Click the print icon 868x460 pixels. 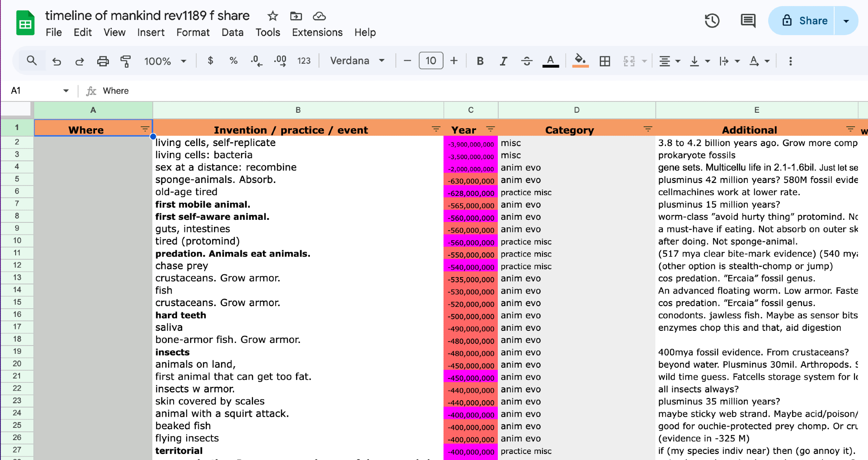pos(103,61)
